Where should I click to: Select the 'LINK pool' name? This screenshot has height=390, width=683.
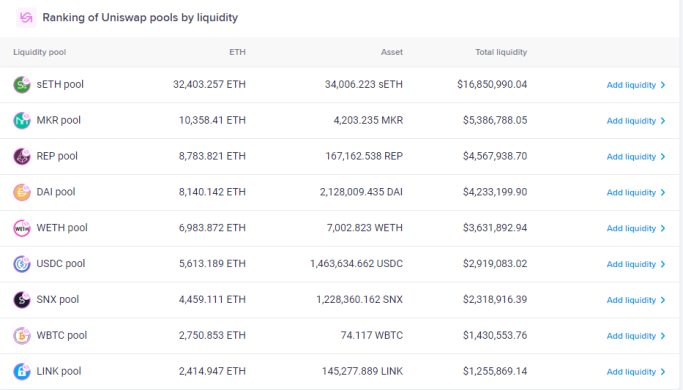tap(59, 371)
